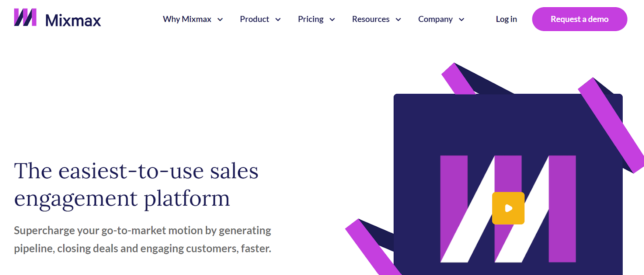Click the Mixmax wordmark text
This screenshot has width=644, height=275.
point(73,20)
